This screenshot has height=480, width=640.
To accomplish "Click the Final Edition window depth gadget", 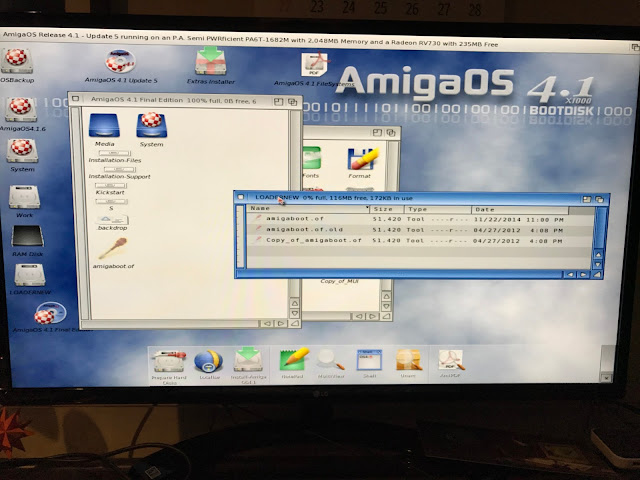I will pyautogui.click(x=292, y=102).
